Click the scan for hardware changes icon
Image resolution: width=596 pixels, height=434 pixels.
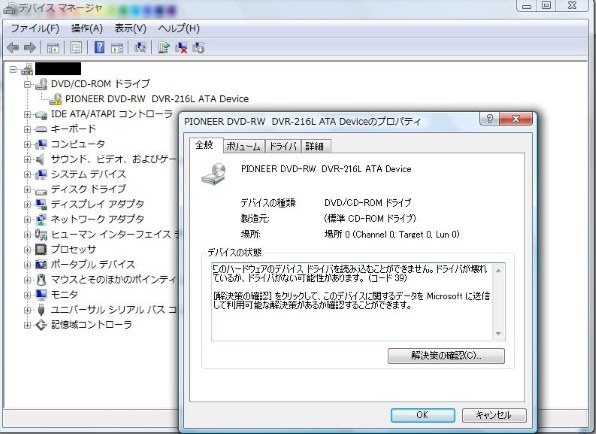click(x=140, y=48)
